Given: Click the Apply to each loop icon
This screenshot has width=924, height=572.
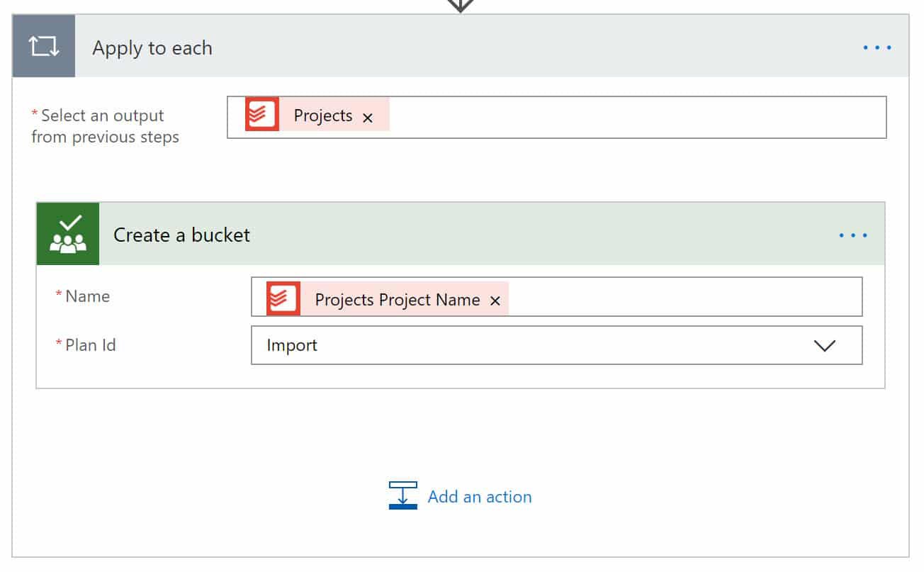Looking at the screenshot, I should coord(43,47).
